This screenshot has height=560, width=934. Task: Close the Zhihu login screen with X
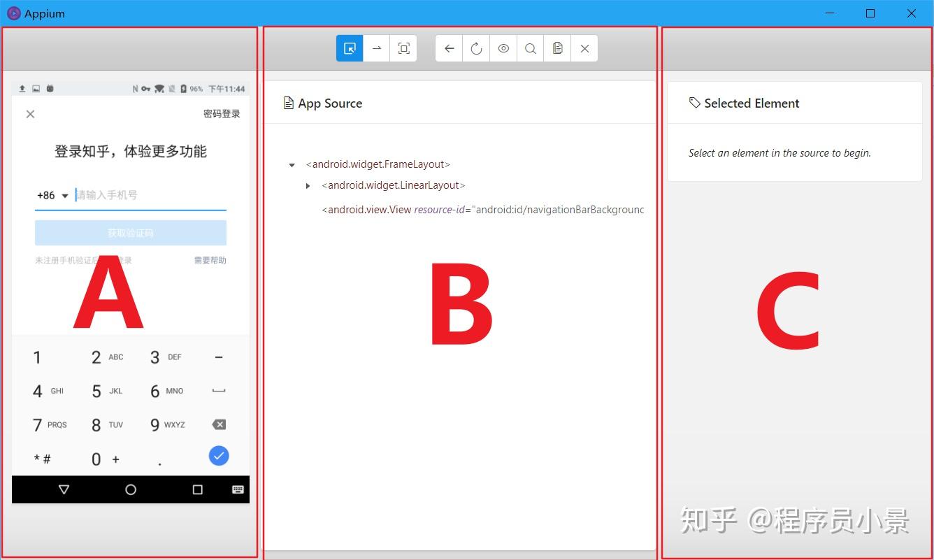pyautogui.click(x=30, y=114)
